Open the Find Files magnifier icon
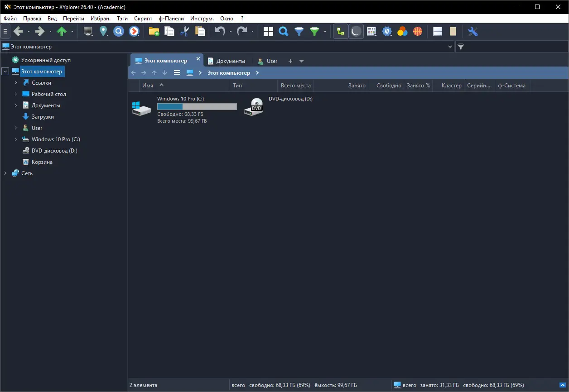Viewport: 569px width, 392px height. tap(284, 31)
